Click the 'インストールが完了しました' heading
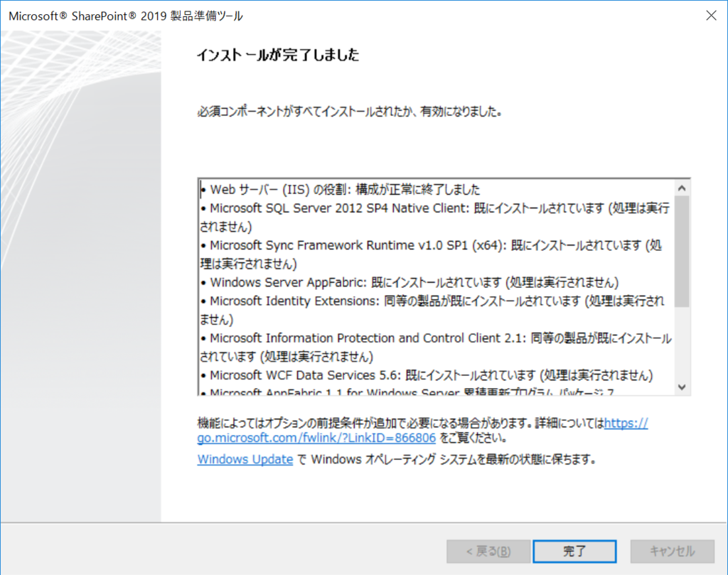 point(278,55)
